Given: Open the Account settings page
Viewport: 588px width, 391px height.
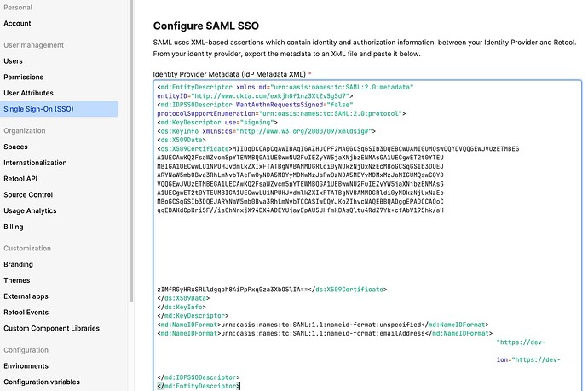Looking at the screenshot, I should (17, 23).
